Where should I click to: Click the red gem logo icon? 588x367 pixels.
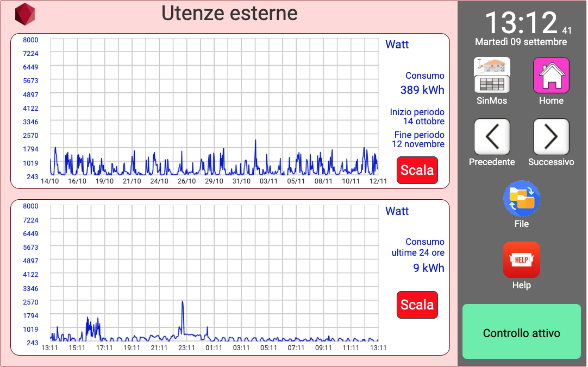click(x=24, y=14)
